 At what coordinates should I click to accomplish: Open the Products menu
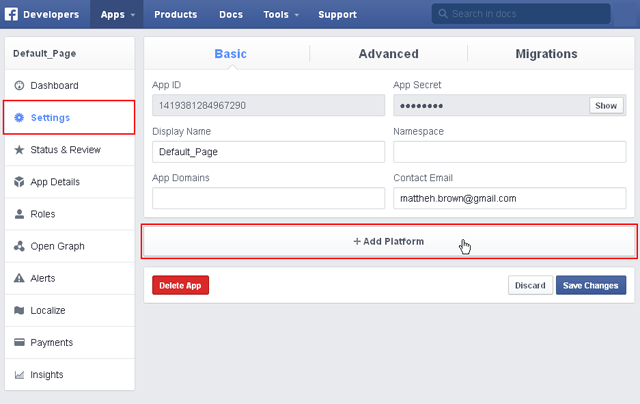click(176, 14)
